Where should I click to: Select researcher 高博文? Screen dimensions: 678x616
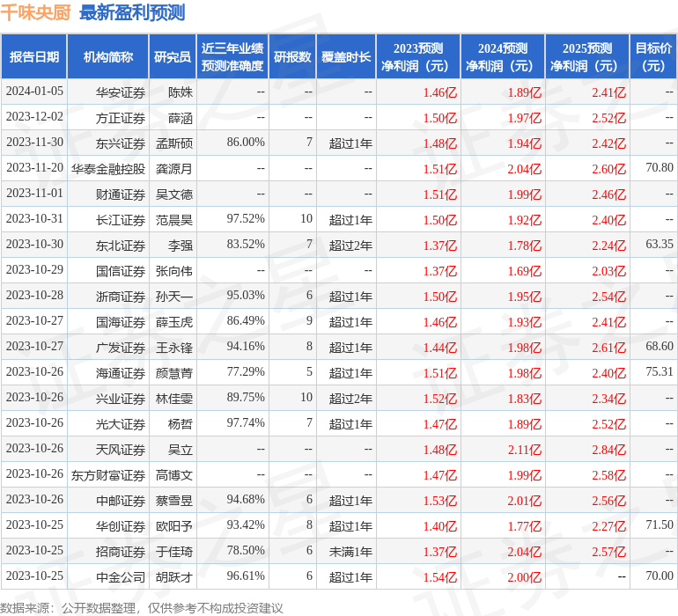(x=174, y=475)
